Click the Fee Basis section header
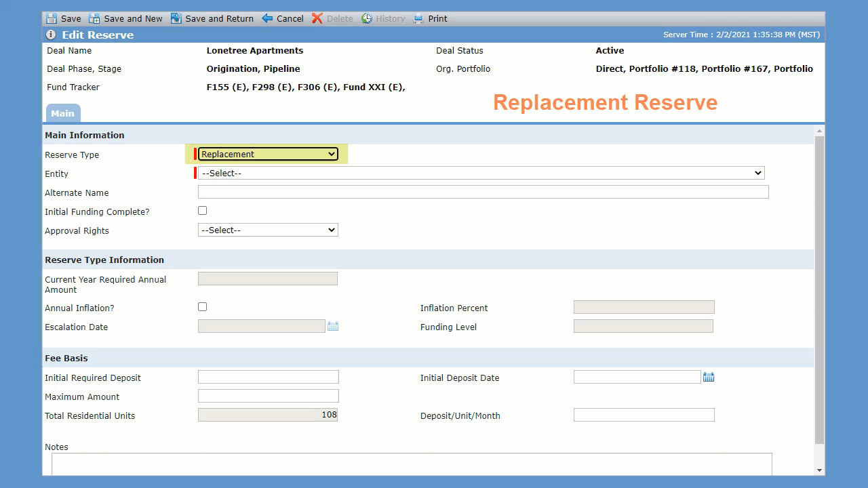 66,358
